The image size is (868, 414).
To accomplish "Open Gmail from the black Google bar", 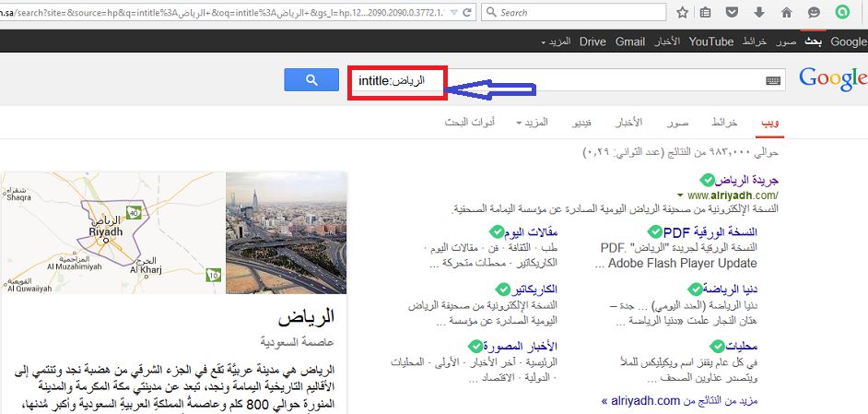I will pos(630,42).
